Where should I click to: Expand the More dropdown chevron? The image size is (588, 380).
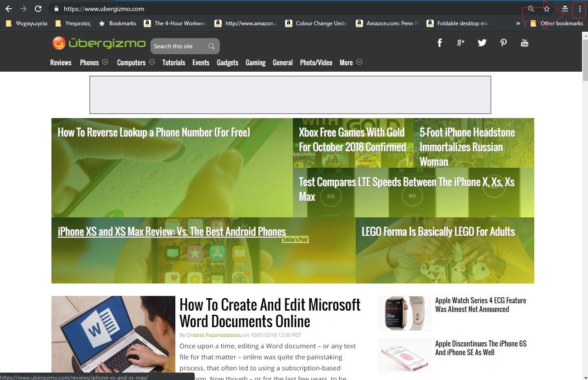point(359,62)
